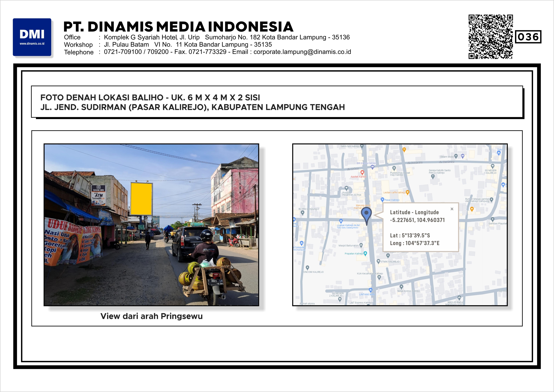Viewport: 554px width, 392px height.
Task: Click the FOTO DENAH LOKASI BALIHO title line
Action: coord(150,98)
